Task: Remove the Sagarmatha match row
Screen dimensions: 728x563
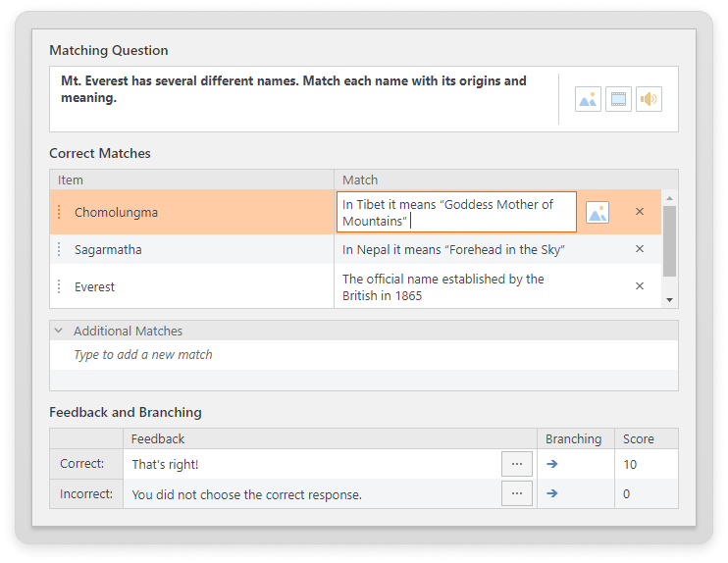Action: (x=640, y=249)
